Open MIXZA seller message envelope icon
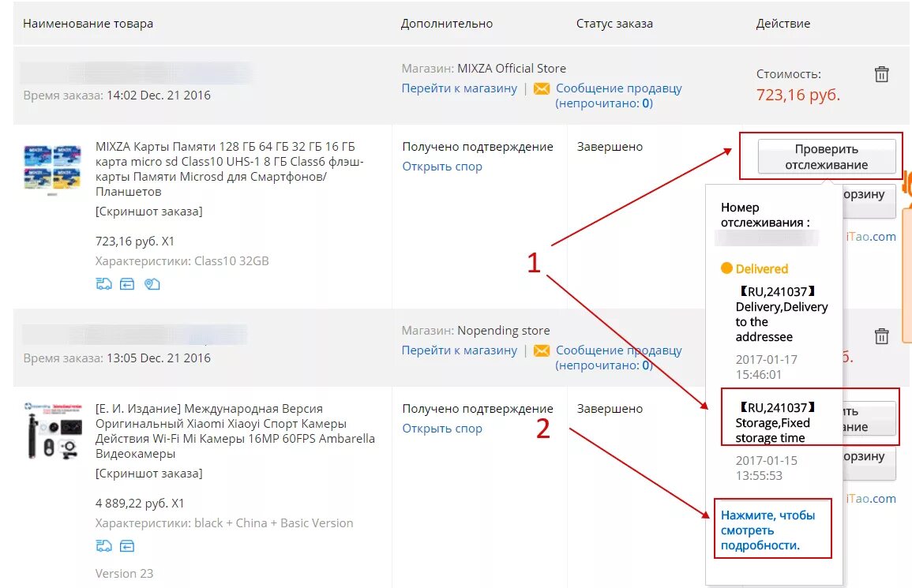Screen dimensions: 912x588 click(x=542, y=88)
